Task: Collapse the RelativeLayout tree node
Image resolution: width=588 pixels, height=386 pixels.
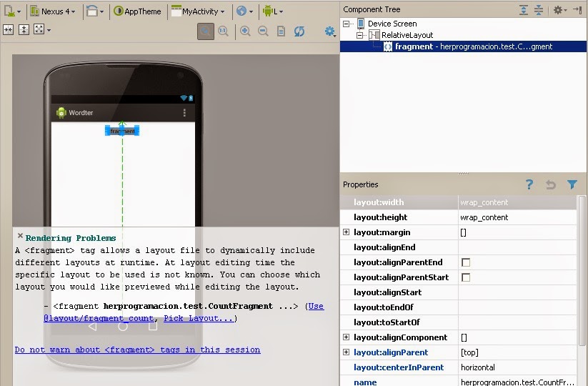Action: pos(359,35)
